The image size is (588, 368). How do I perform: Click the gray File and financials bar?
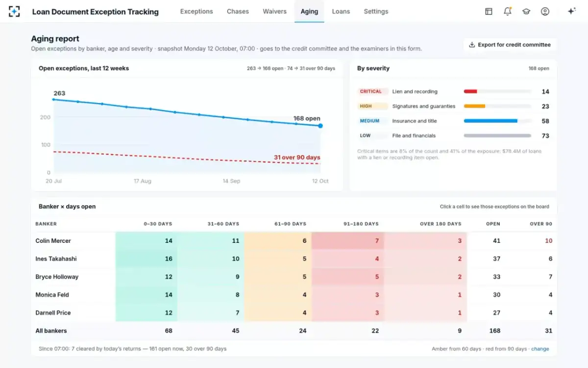click(497, 135)
